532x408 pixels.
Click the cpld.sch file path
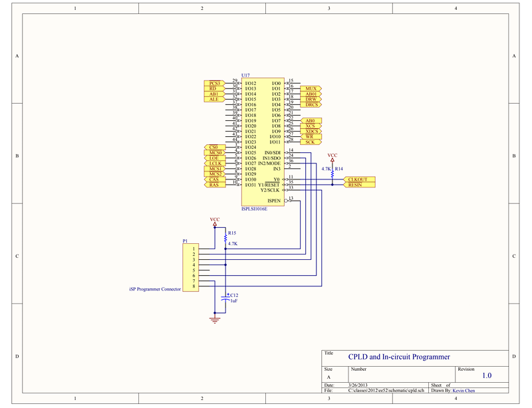(x=386, y=390)
